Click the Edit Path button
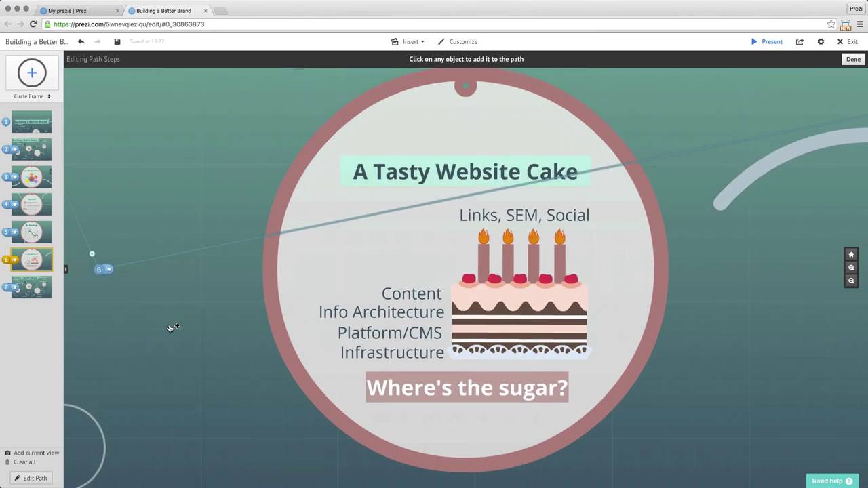The image size is (868, 488). [x=31, y=479]
